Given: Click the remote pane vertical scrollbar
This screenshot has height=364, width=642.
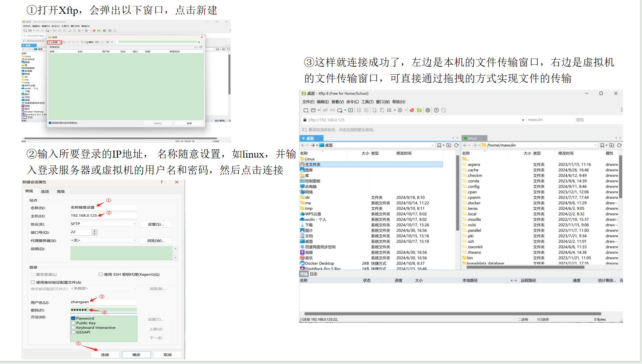Looking at the screenshot, I should (x=621, y=176).
